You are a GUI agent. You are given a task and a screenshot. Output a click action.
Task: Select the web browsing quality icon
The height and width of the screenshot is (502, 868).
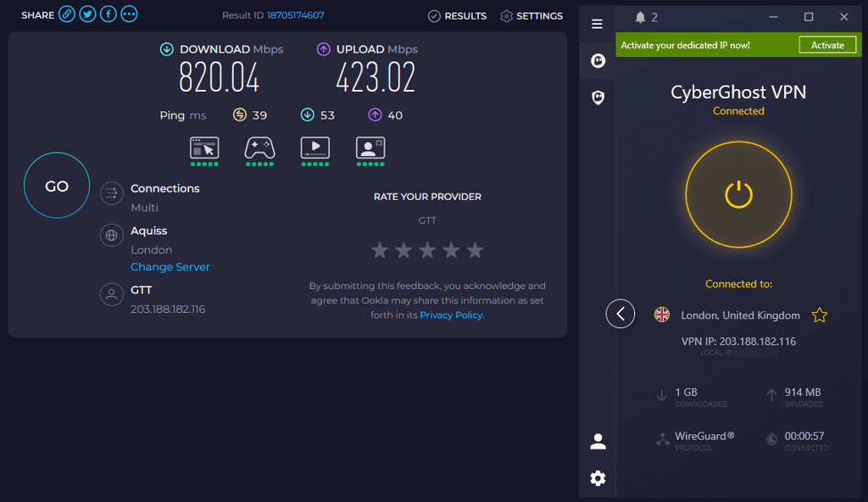coord(204,148)
